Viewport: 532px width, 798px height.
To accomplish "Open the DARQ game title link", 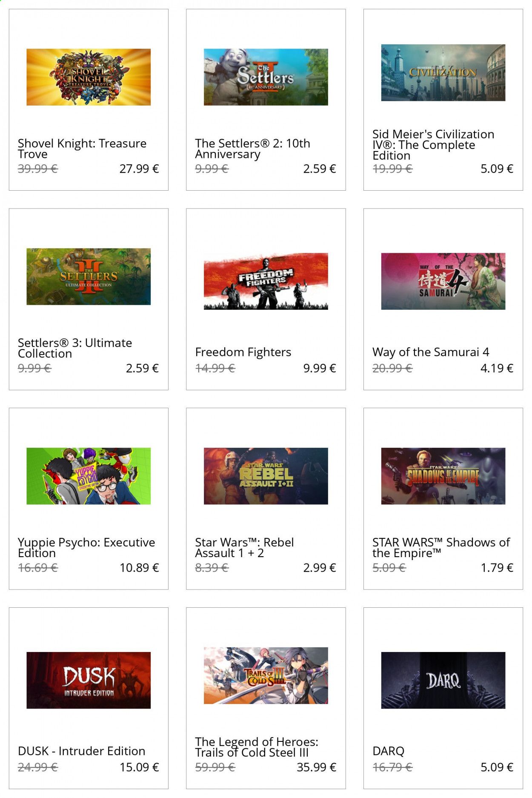I will click(x=388, y=751).
